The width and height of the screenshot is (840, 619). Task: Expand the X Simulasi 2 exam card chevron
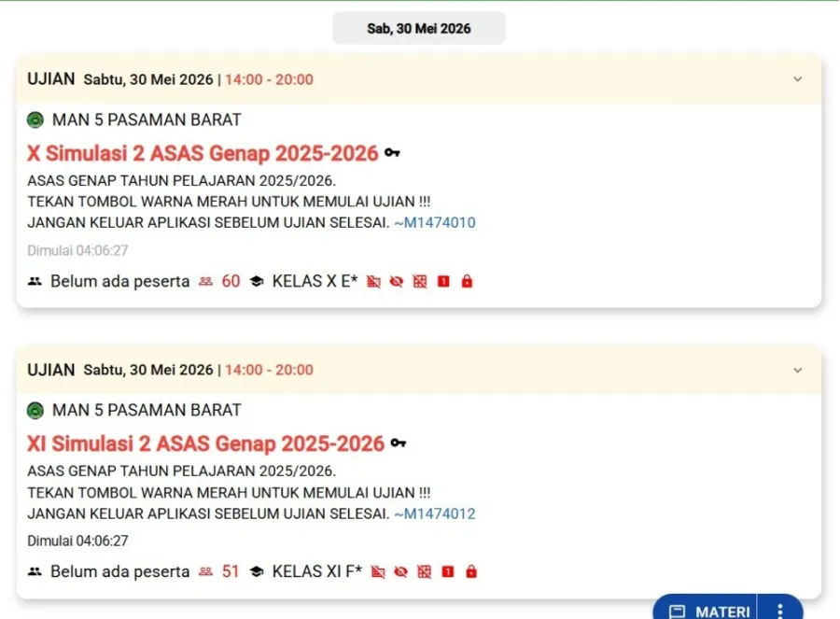click(x=798, y=79)
